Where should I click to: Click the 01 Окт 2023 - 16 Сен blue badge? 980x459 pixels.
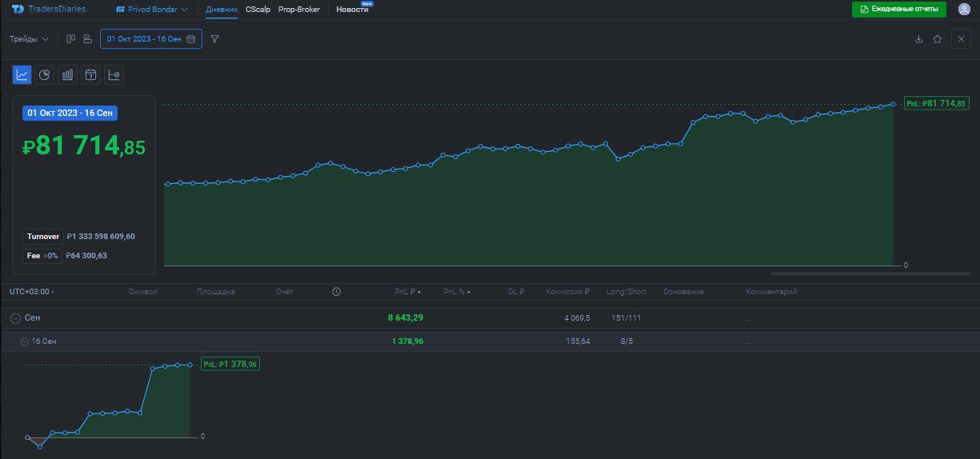pyautogui.click(x=70, y=113)
